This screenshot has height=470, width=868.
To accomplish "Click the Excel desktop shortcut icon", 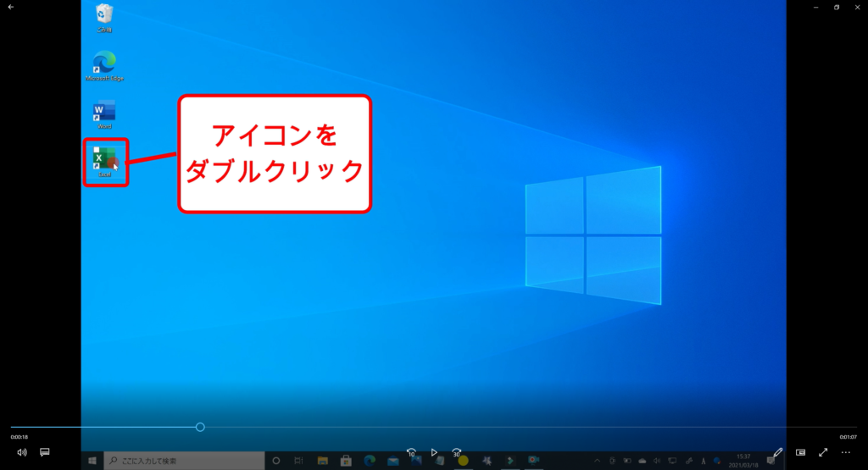I will [104, 158].
